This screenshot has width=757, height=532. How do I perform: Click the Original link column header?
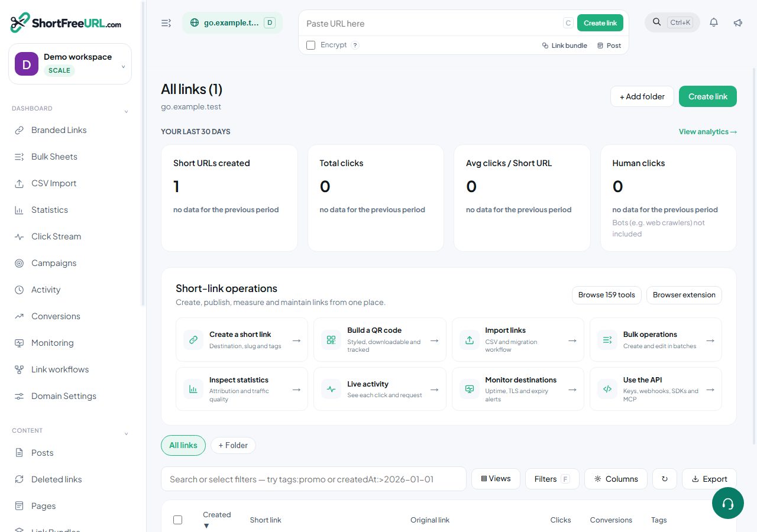(x=430, y=520)
